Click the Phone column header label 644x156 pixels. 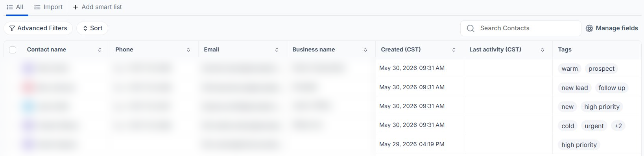(124, 50)
